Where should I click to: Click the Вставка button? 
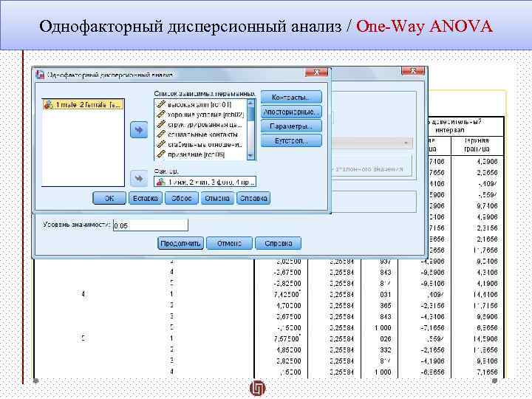[x=146, y=198]
